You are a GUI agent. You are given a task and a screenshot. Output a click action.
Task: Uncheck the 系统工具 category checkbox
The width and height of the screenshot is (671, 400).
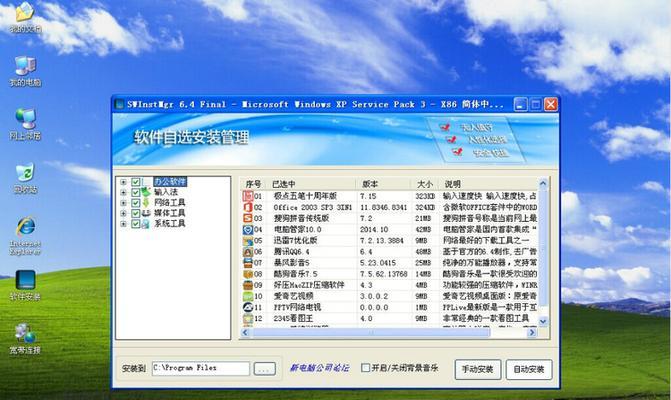[x=136, y=223]
